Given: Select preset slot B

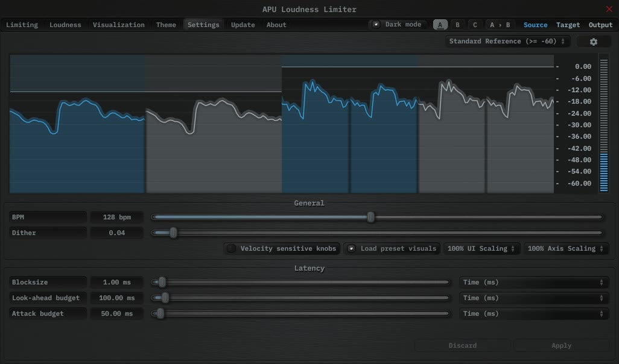Looking at the screenshot, I should [x=457, y=25].
